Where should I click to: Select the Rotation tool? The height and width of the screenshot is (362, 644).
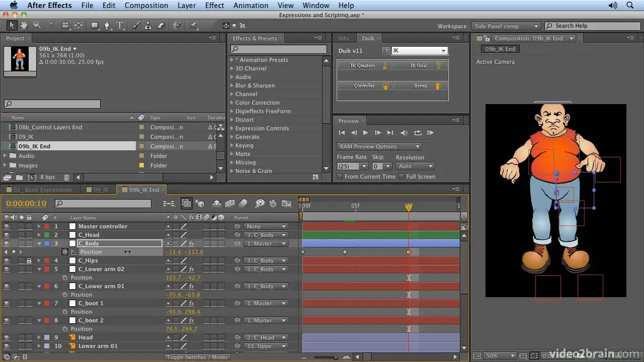coord(53,25)
